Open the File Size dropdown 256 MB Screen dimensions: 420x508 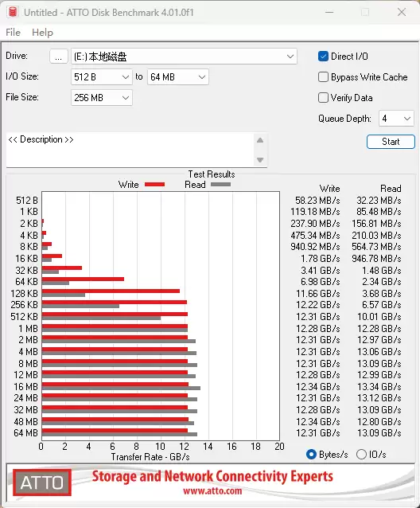point(102,97)
